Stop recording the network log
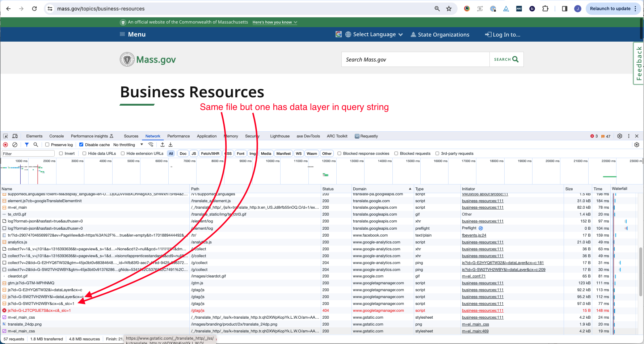This screenshot has height=344, width=644. coord(5,145)
